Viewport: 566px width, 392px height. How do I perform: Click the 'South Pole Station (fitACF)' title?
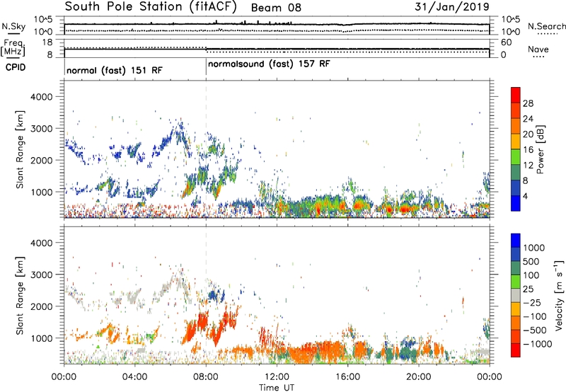click(x=151, y=7)
